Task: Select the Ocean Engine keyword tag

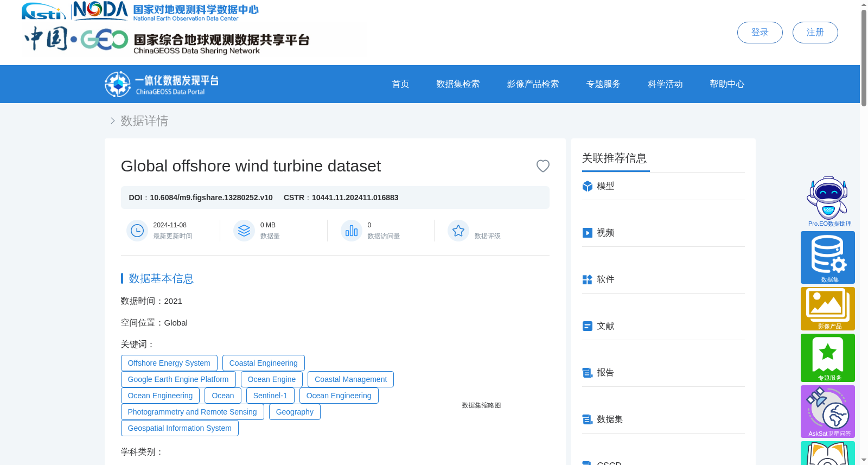Action: [271, 379]
